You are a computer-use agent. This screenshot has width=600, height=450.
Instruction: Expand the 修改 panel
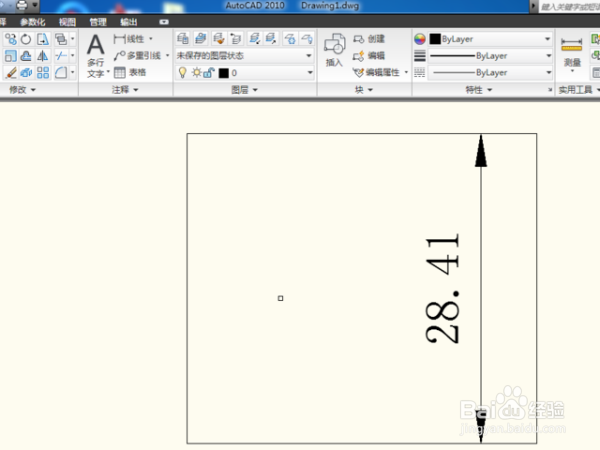coord(22,90)
